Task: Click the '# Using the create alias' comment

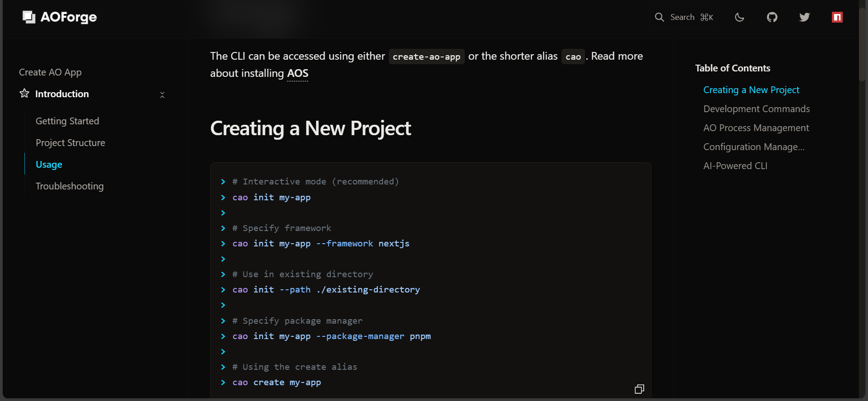Action: pos(294,367)
